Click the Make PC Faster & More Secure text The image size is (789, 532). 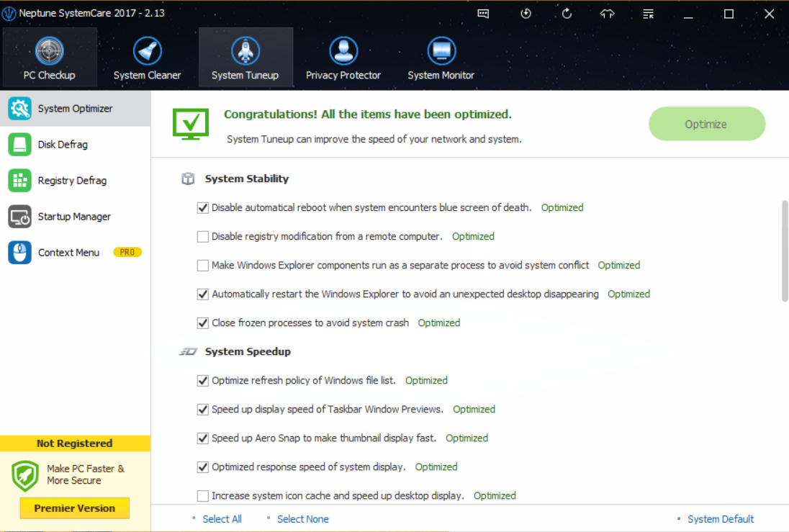coord(86,474)
